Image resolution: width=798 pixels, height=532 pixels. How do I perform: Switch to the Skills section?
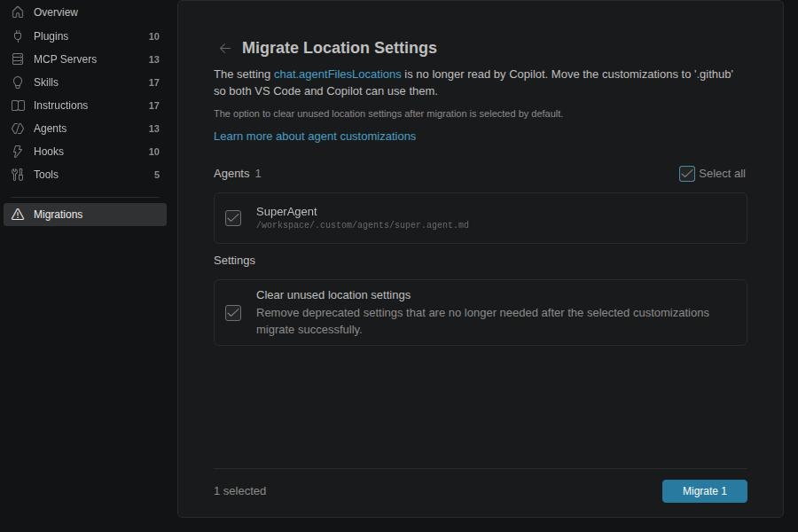(x=85, y=82)
